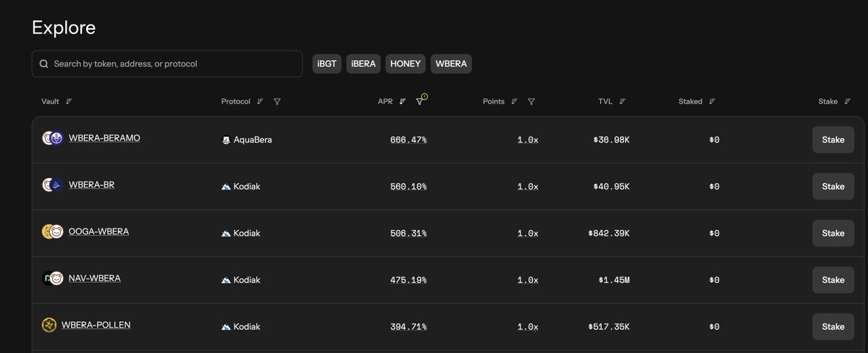Focus the token, address, or protocol search field
Image resolution: width=868 pixels, height=353 pixels.
[174, 64]
